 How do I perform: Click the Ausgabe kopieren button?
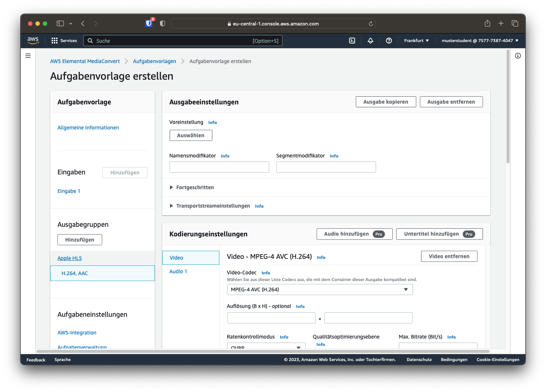(386, 102)
